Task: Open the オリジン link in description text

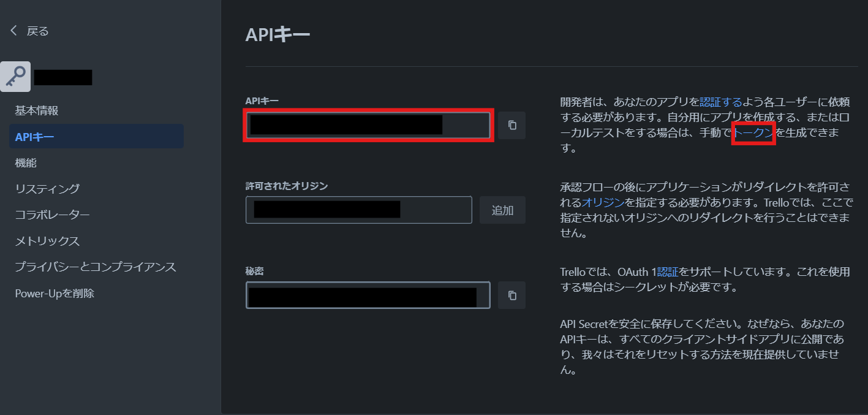Action: point(603,202)
